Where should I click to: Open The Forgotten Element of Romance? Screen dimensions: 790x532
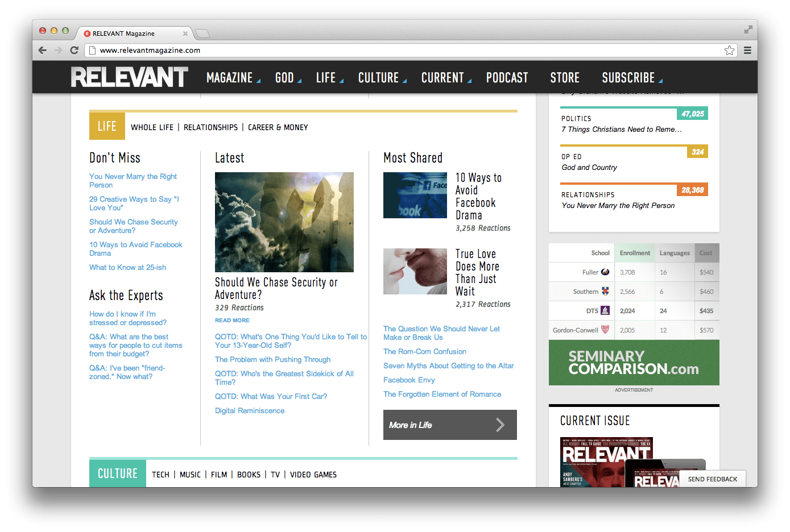tap(442, 394)
